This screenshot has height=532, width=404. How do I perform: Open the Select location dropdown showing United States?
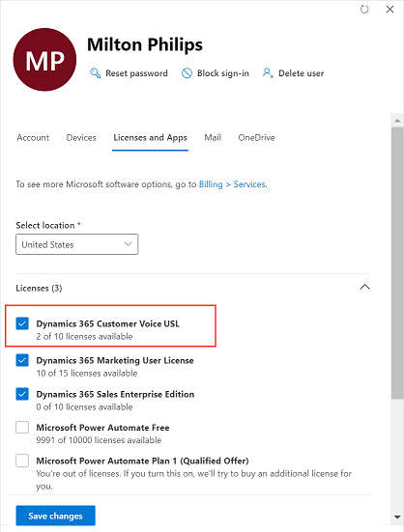pos(76,244)
